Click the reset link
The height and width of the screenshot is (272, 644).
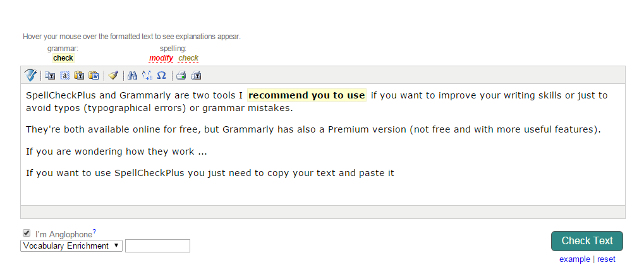pyautogui.click(x=606, y=259)
